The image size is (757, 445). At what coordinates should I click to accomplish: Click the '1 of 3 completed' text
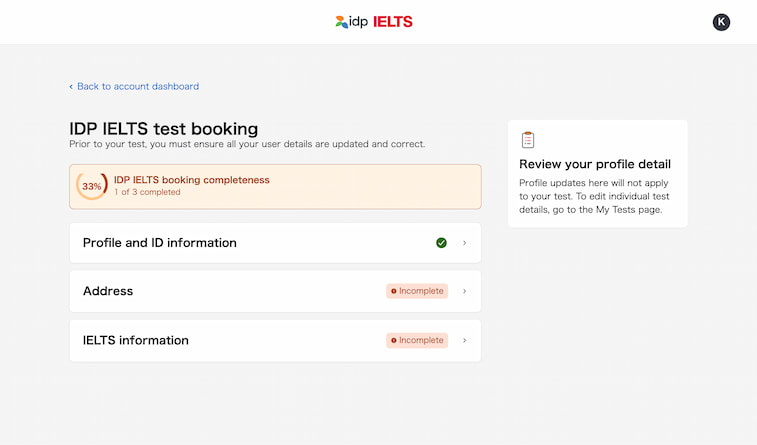coord(147,192)
